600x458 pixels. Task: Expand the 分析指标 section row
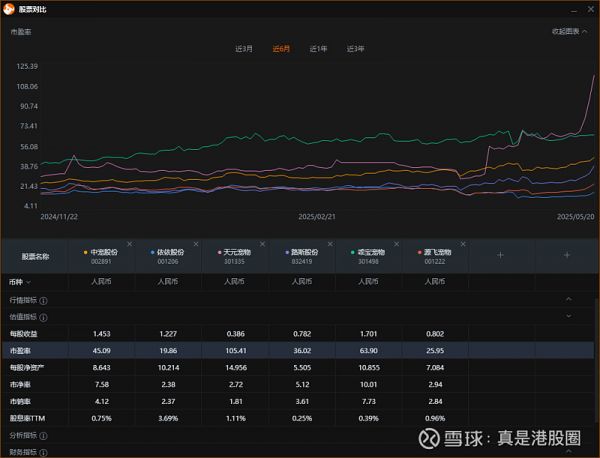297,435
